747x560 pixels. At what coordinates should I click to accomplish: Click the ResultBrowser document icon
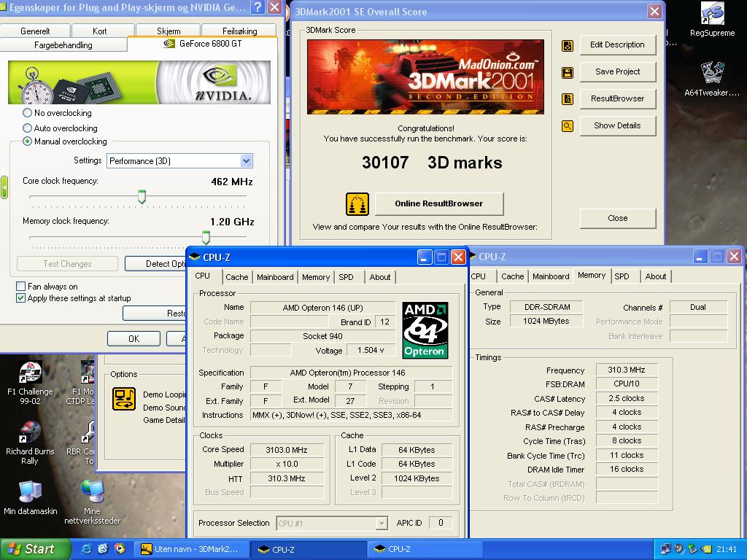568,99
